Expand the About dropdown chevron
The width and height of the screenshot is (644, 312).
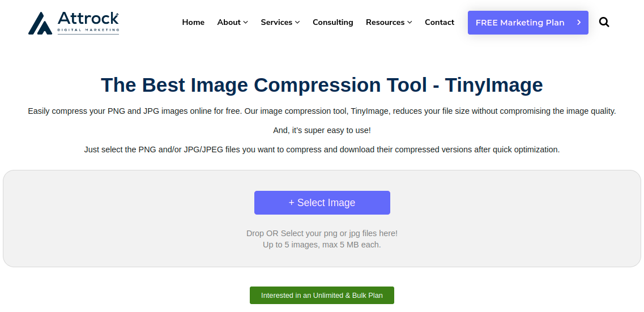(246, 23)
